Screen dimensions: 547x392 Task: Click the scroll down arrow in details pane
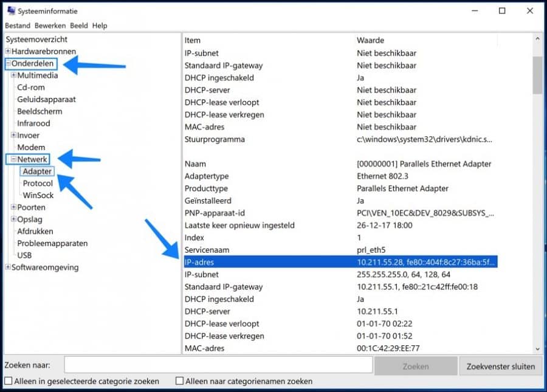[537, 348]
